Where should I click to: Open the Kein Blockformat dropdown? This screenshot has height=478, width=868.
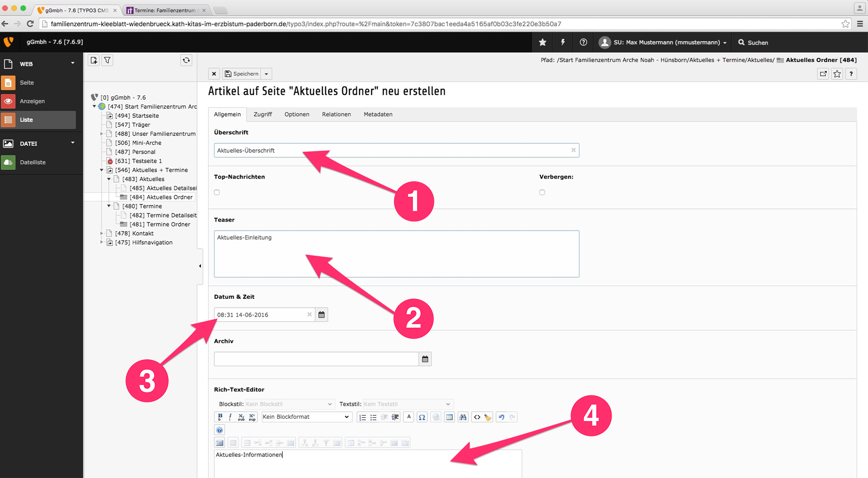306,417
